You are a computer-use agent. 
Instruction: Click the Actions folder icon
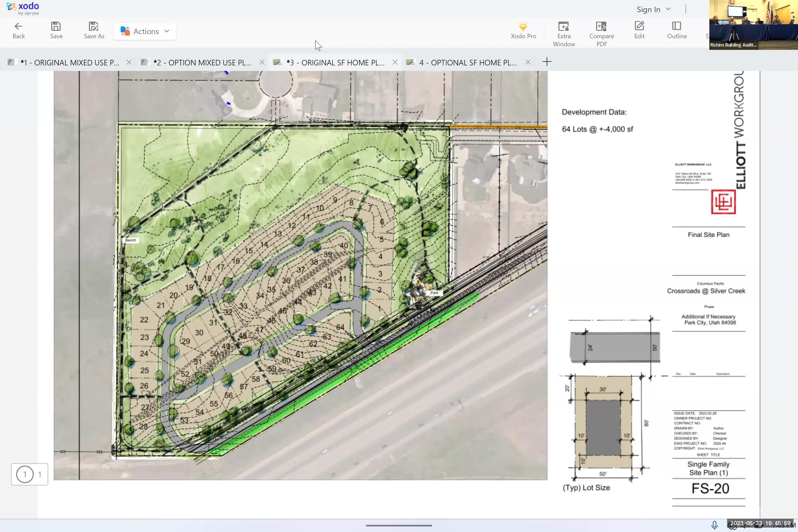coord(124,31)
